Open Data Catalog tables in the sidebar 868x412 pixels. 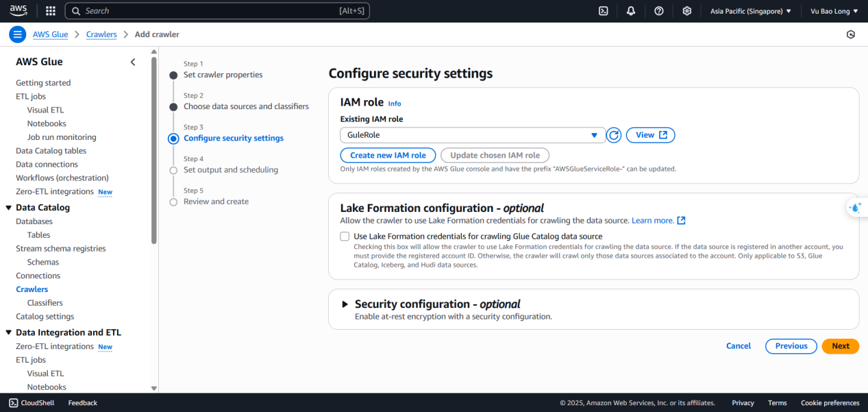click(x=51, y=151)
